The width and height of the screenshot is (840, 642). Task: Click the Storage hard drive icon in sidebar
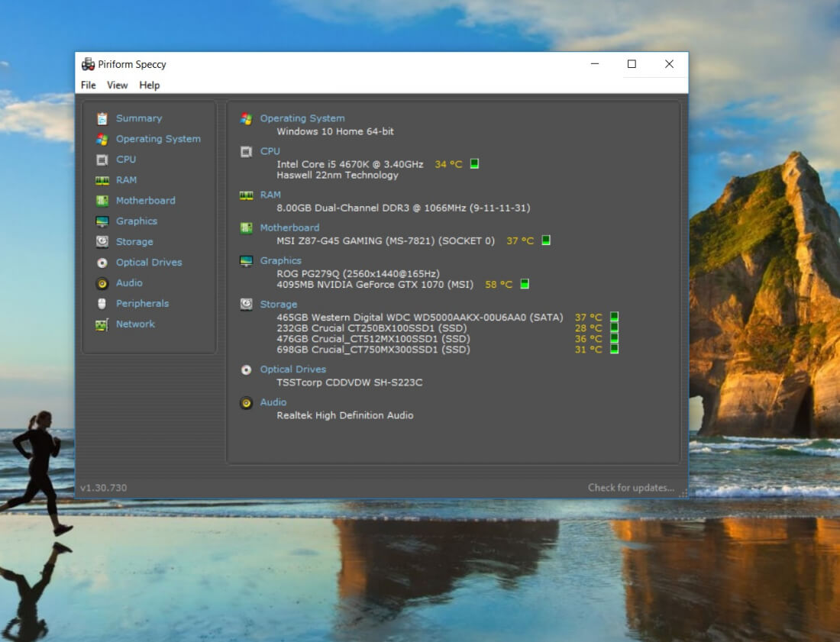(x=102, y=241)
